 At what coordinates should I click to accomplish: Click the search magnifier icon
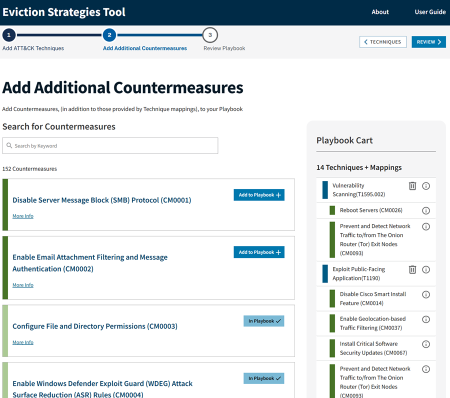[9, 146]
